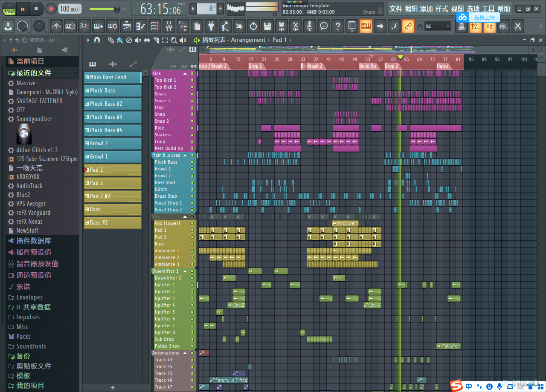Select the zoom magnifier tool in playlist
546x392 pixels.
click(174, 40)
